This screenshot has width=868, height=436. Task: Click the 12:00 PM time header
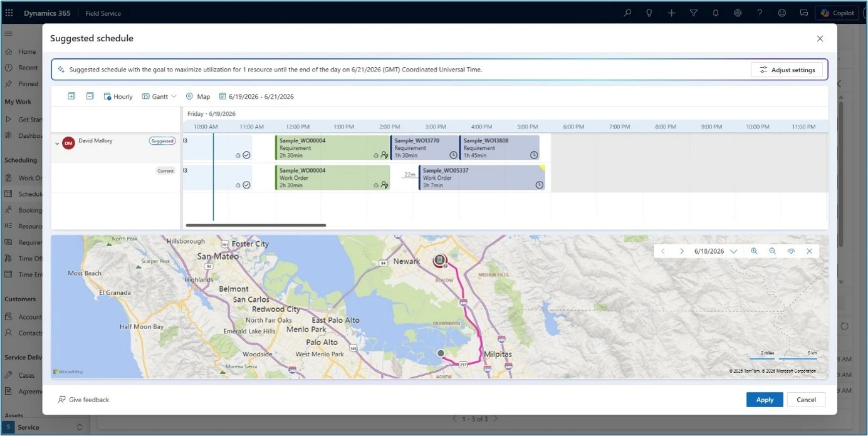(298, 127)
